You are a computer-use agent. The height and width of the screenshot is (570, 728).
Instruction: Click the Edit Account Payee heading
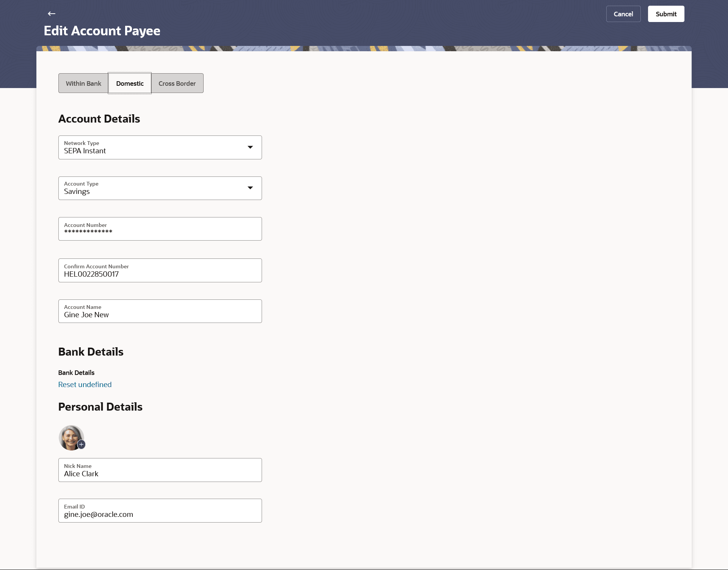click(102, 31)
